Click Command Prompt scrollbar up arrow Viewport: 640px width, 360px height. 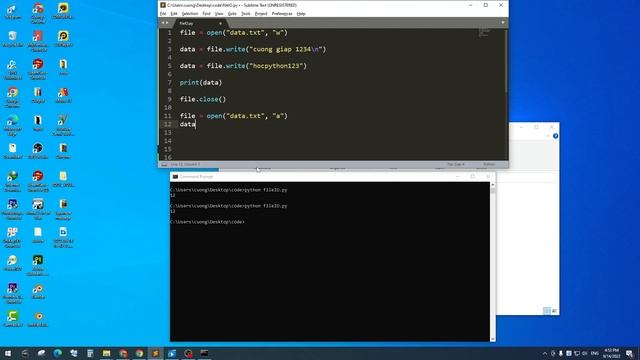coord(493,185)
